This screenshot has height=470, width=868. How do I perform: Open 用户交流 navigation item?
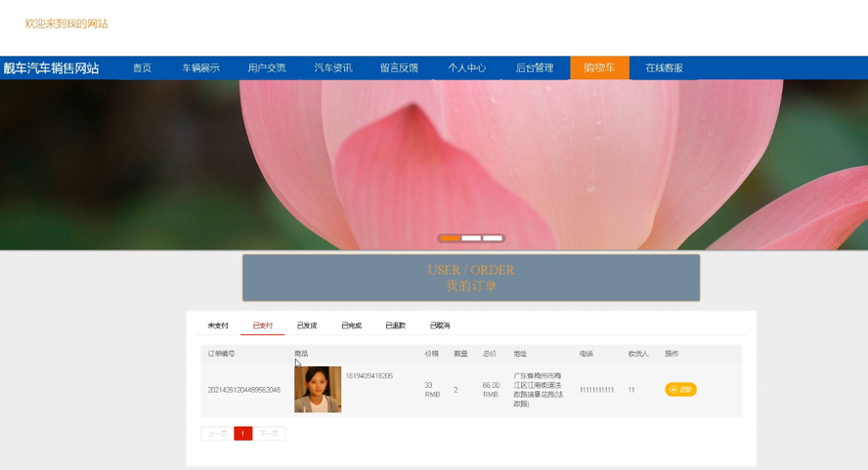coord(267,68)
